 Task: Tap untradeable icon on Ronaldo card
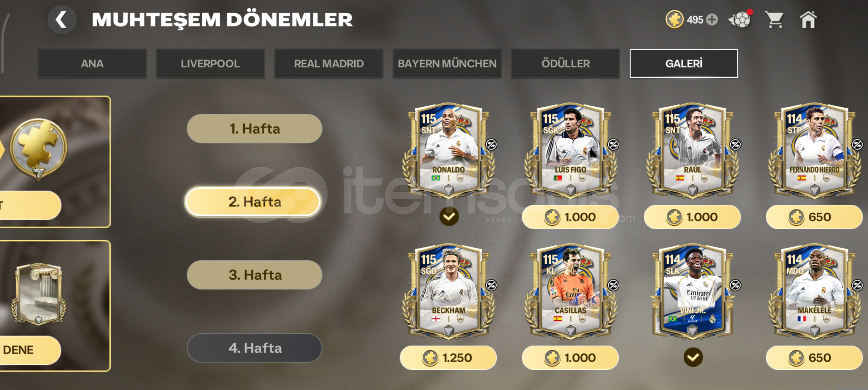(491, 144)
